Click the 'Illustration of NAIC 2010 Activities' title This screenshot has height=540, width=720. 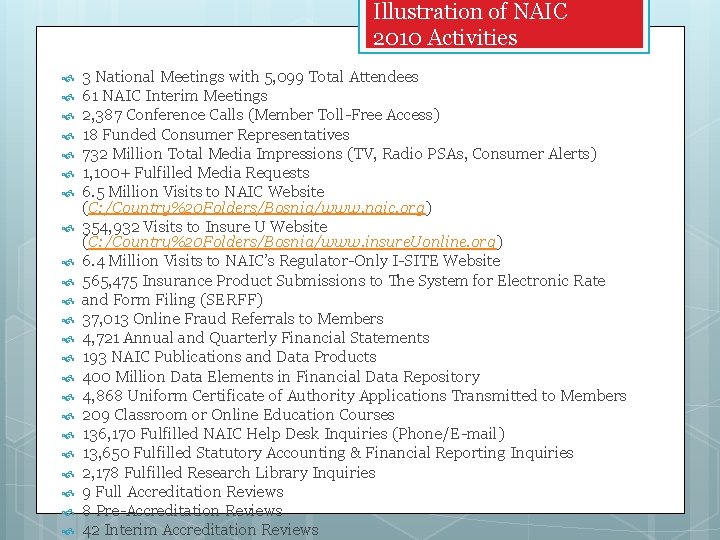470,24
